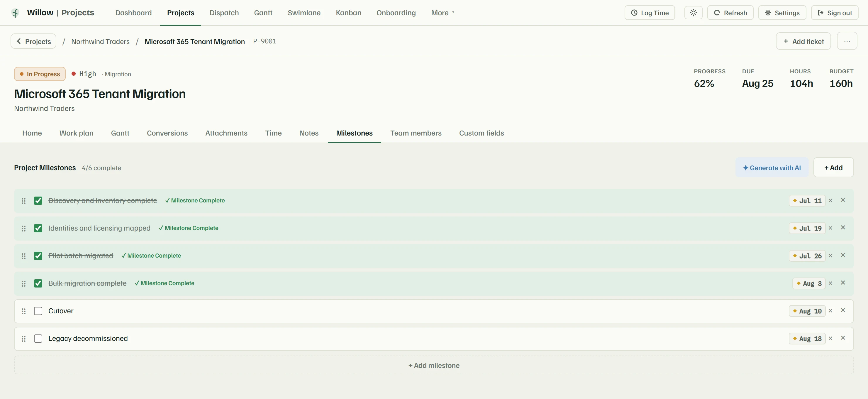The image size is (868, 399).
Task: Open the Jul 11 date picker
Action: (807, 201)
